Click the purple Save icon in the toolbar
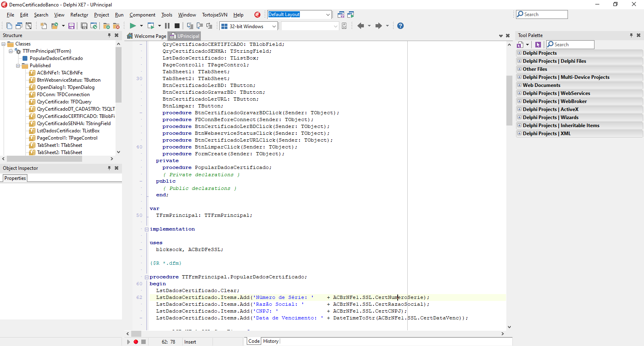644x346 pixels. tap(71, 26)
